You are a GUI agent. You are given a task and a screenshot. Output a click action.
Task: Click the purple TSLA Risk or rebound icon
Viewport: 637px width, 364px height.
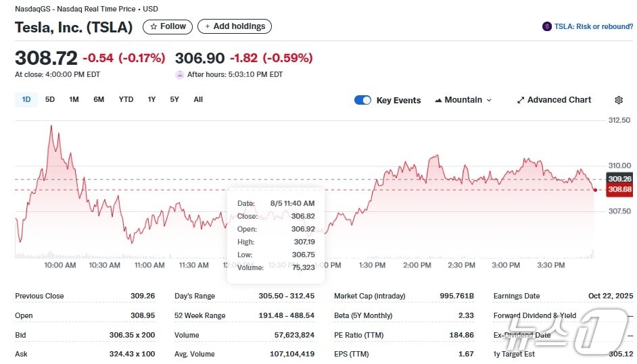546,26
